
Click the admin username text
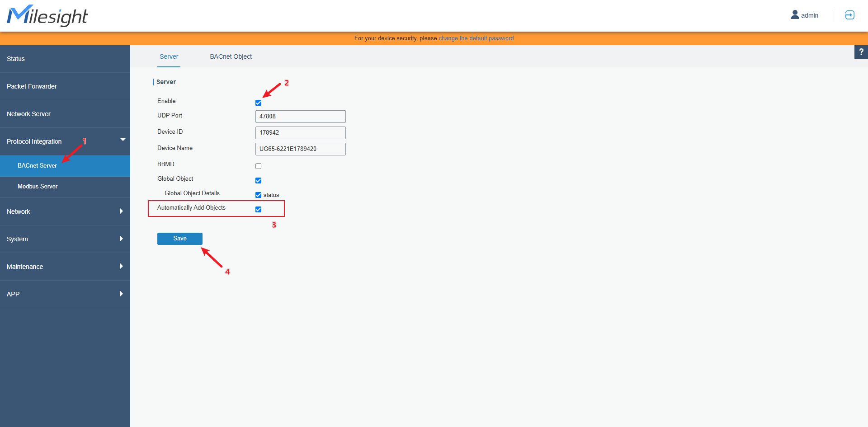(810, 15)
